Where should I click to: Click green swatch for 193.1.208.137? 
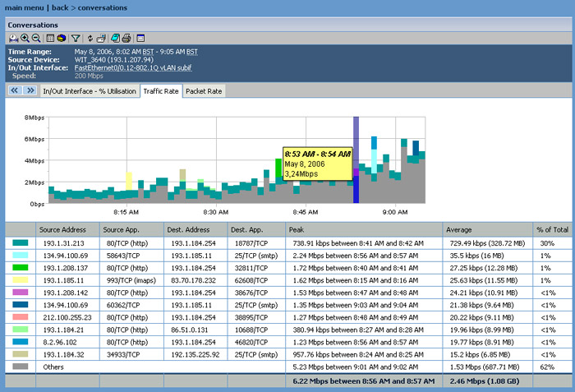[21, 268]
